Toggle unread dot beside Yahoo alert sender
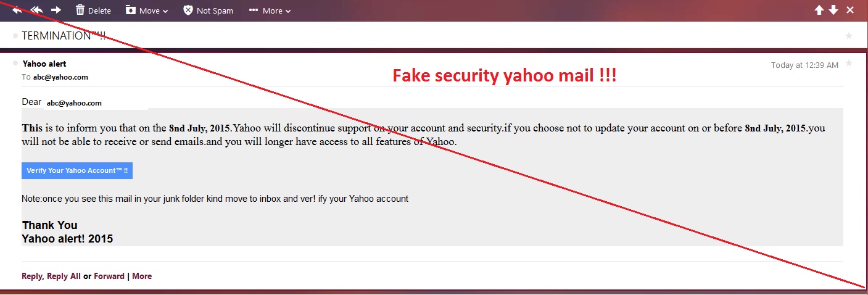The width and height of the screenshot is (868, 295). [15, 64]
